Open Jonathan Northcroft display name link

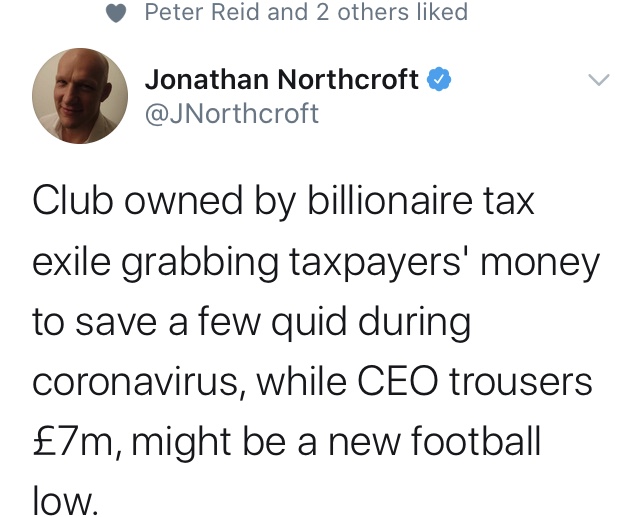click(x=282, y=79)
